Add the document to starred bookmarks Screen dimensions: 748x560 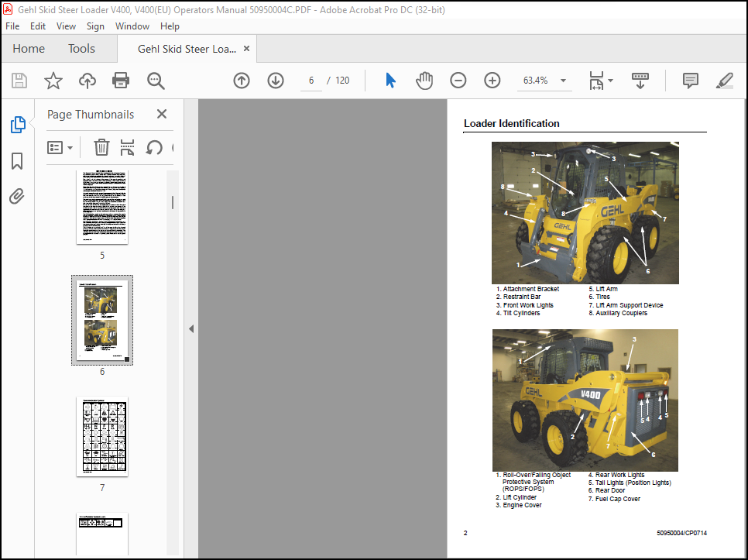point(53,81)
